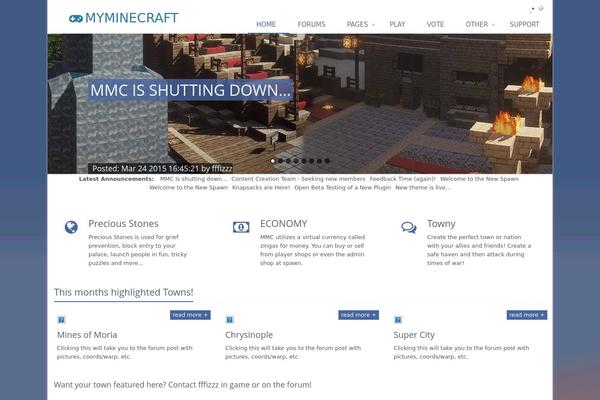Click the 'Mines of Moria' town title
This screenshot has width=600, height=400.
(87, 335)
